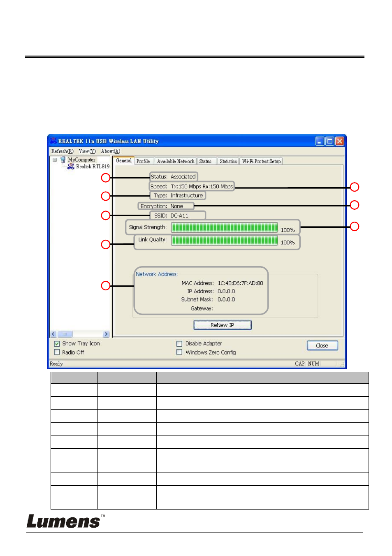Click the Signal Strength progress bar
Image resolution: width=392 pixels, height=556 pixels.
coord(225,227)
